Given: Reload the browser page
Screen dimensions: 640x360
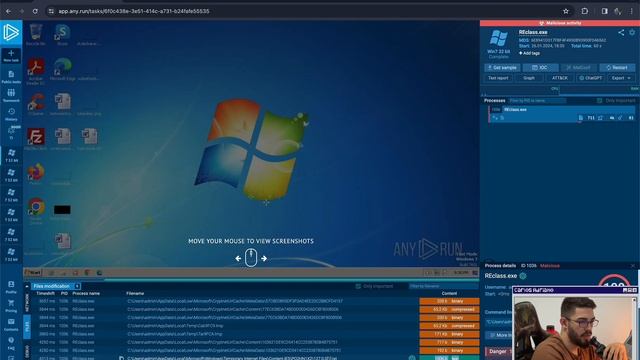Looking at the screenshot, I should click(x=35, y=11).
